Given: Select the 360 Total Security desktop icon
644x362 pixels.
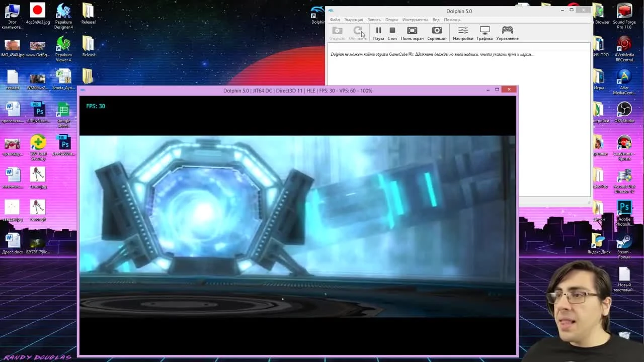Looking at the screenshot, I should (38, 148).
